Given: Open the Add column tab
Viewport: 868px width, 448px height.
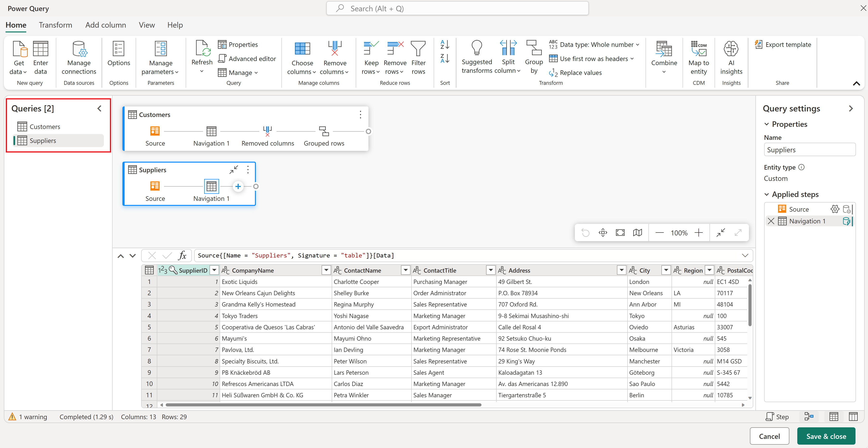Looking at the screenshot, I should click(106, 25).
